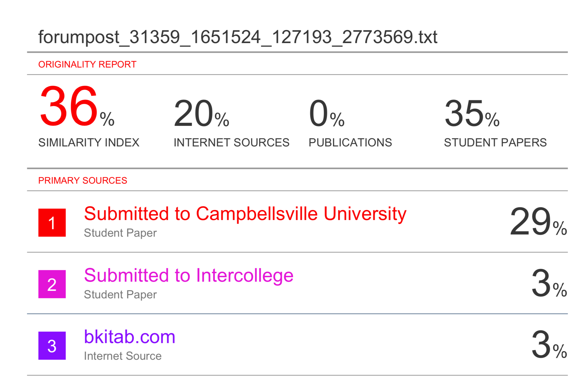Click the 29% match for Campbellsville University
This screenshot has width=588, height=385.
point(538,222)
